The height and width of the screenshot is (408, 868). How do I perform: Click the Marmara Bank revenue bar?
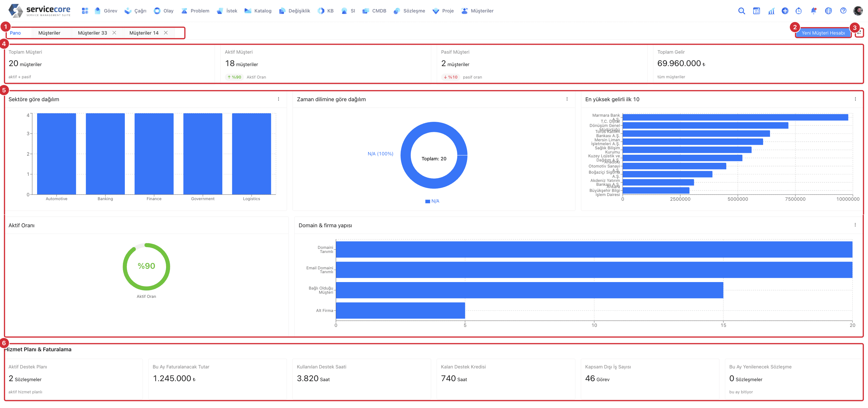tap(735, 117)
